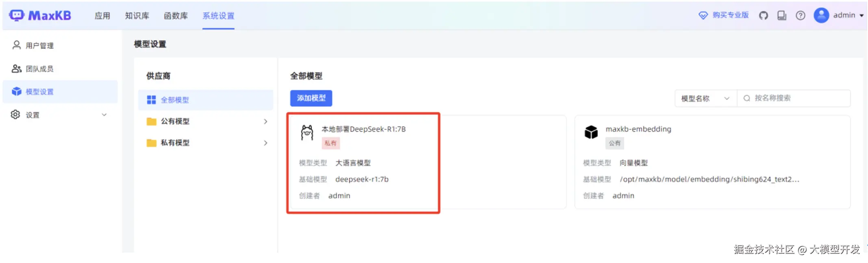Switch to the 知识库 tab
The image size is (868, 263).
point(137,16)
